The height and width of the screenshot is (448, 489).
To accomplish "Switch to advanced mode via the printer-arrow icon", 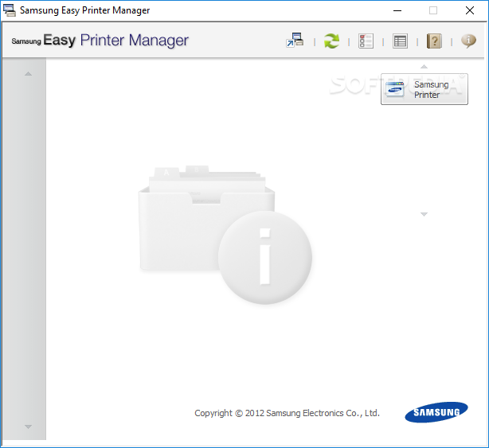I will 295,41.
